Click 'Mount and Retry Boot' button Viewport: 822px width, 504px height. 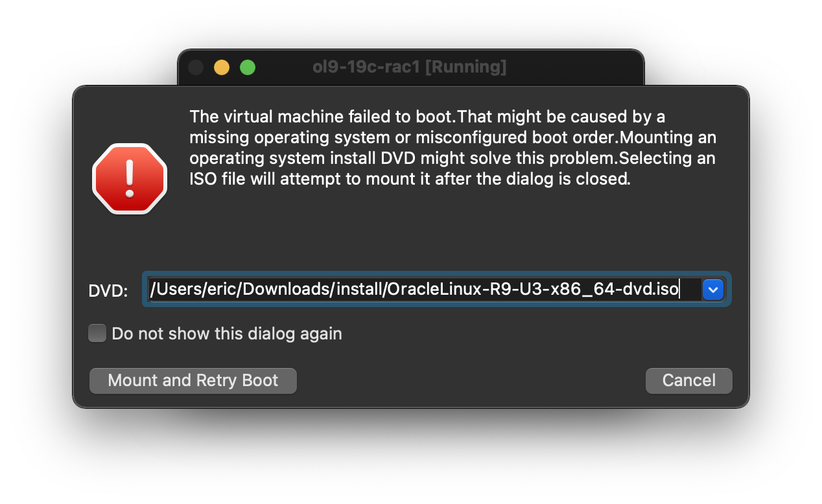click(x=193, y=380)
